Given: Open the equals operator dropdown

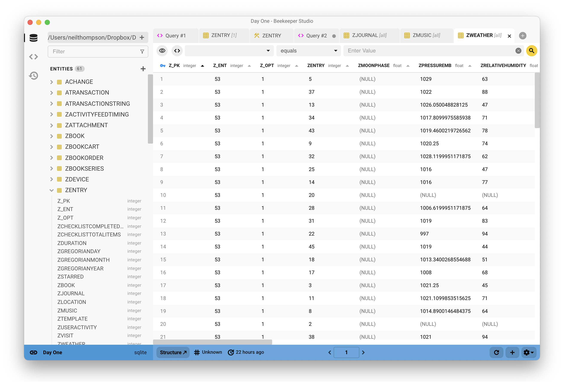Looking at the screenshot, I should coord(308,51).
